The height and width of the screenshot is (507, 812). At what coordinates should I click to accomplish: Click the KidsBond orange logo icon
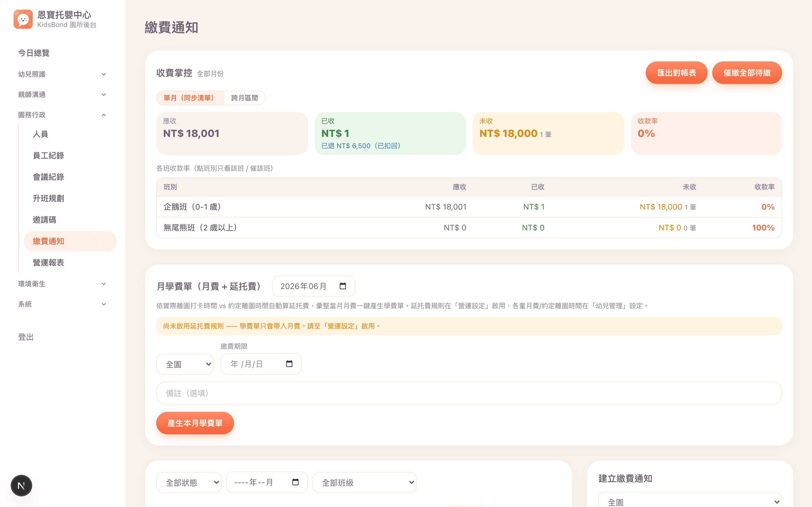(x=23, y=19)
